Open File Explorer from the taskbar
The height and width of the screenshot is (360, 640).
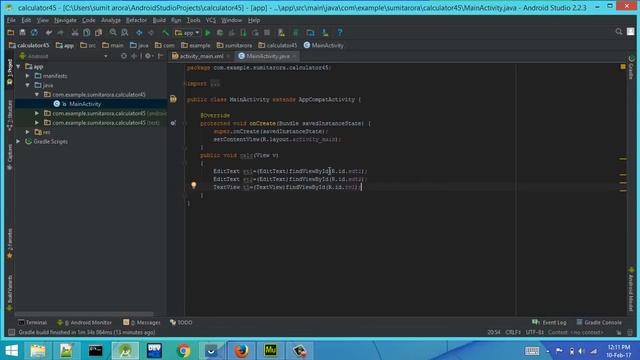pos(38,351)
